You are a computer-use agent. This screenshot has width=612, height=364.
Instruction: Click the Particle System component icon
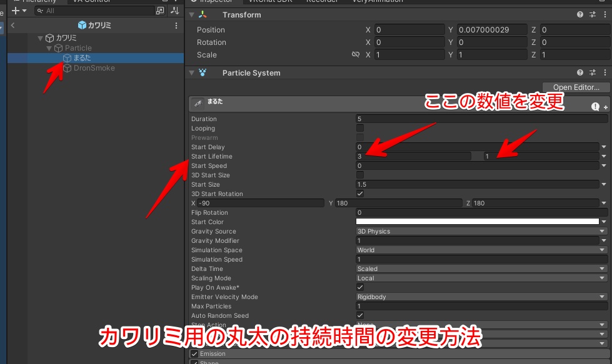(201, 72)
